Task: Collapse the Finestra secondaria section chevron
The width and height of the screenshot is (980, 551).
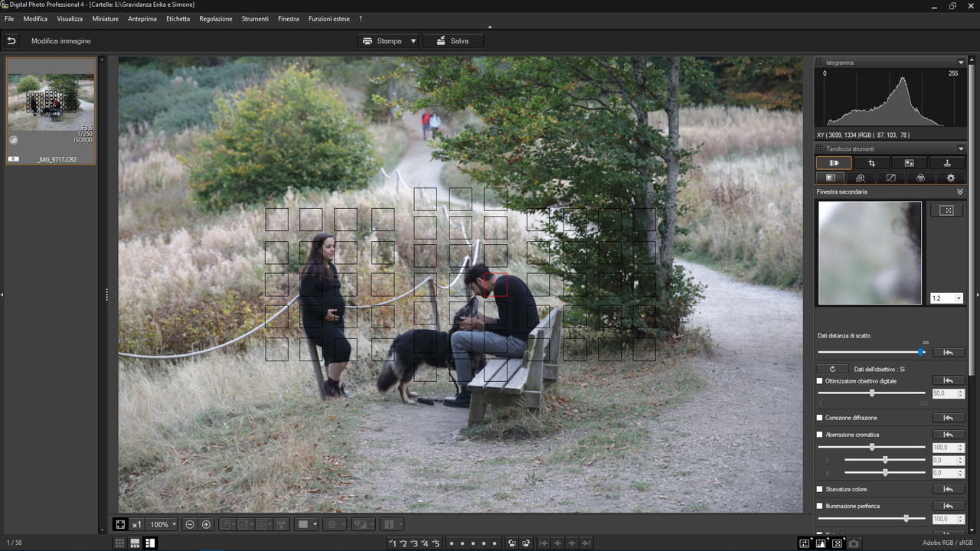Action: [961, 191]
